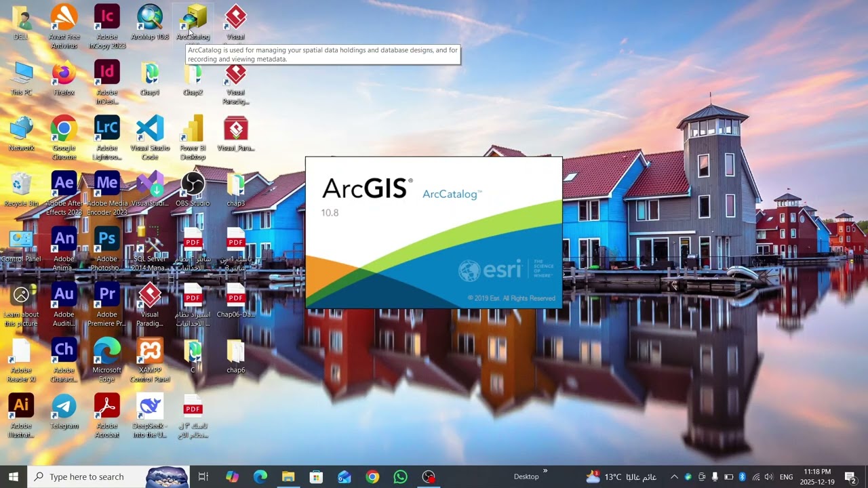868x488 pixels.
Task: Open WhatsApp from the taskbar
Action: [400, 476]
